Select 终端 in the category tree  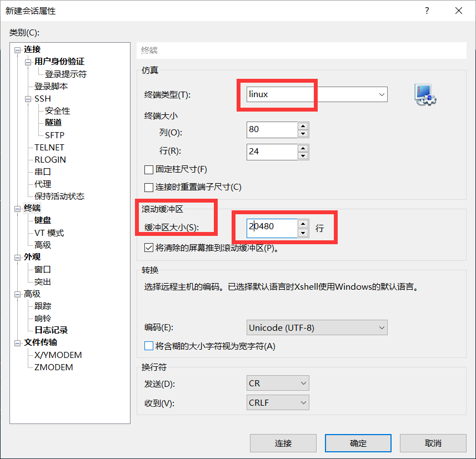[x=32, y=208]
